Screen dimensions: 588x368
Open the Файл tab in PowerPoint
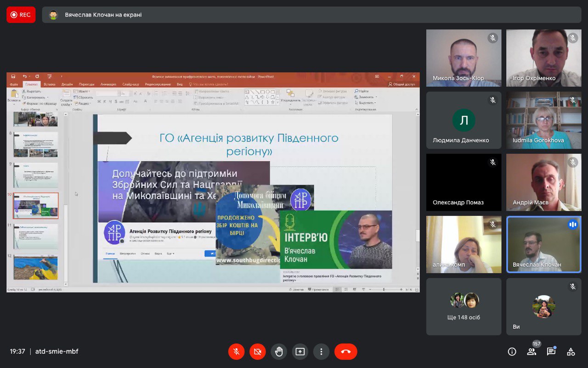tap(14, 84)
